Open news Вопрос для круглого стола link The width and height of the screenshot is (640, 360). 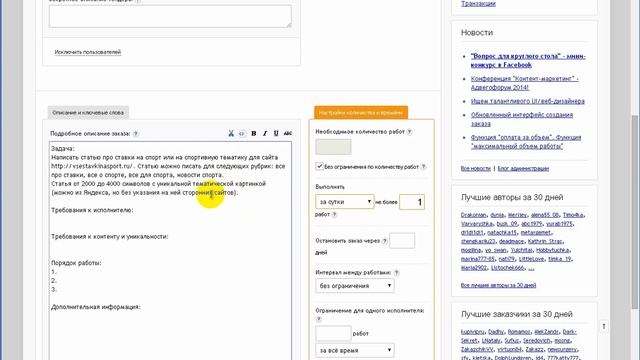point(528,60)
